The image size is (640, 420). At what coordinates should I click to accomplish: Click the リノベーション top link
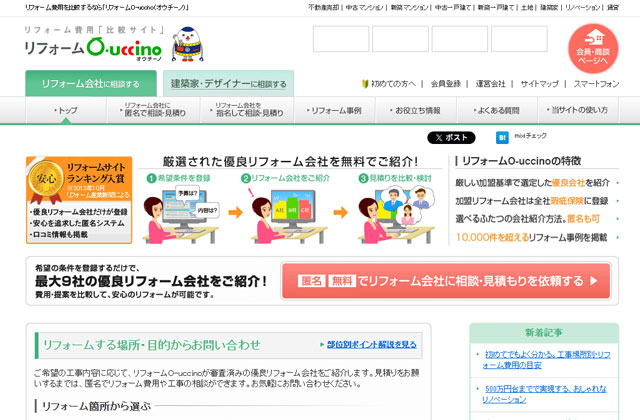coord(582,7)
